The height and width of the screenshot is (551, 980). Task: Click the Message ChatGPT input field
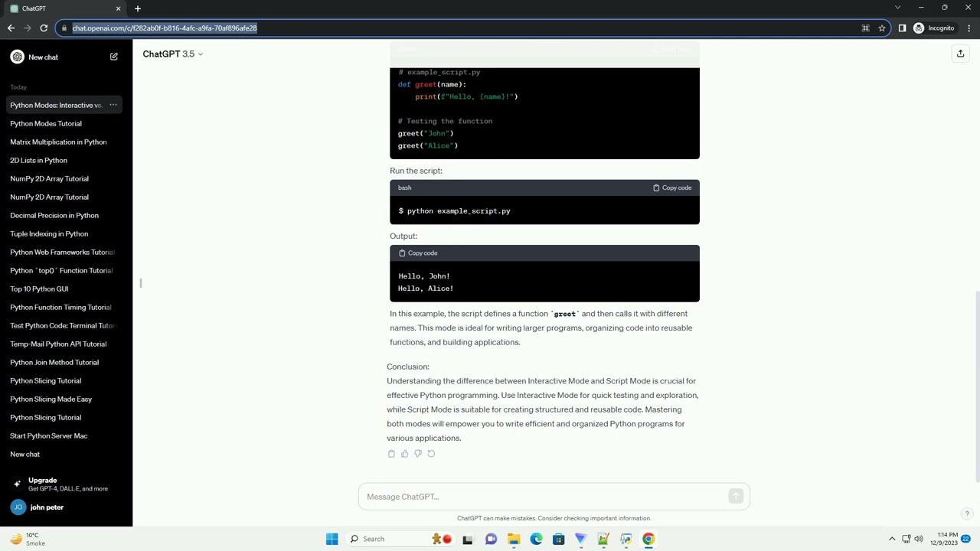544,497
